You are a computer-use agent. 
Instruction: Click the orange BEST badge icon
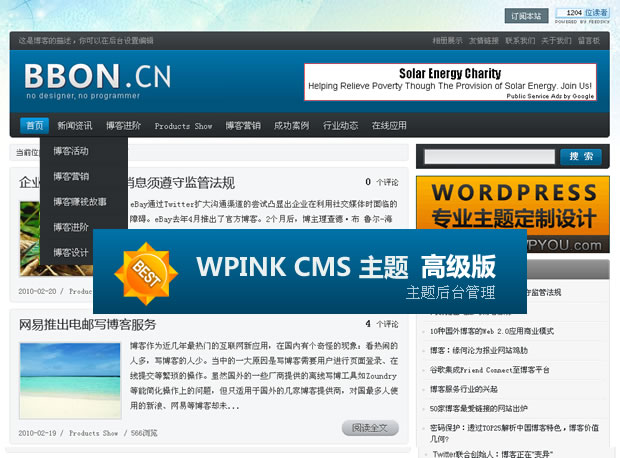pos(146,274)
